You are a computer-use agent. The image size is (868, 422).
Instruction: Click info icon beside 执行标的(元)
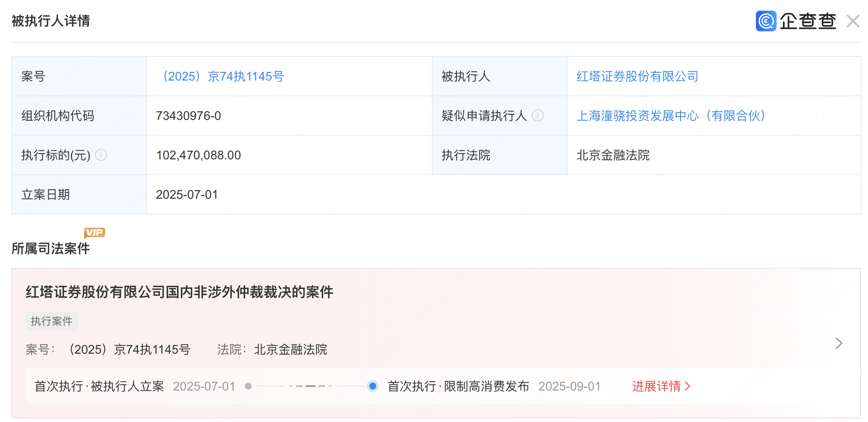tap(101, 155)
